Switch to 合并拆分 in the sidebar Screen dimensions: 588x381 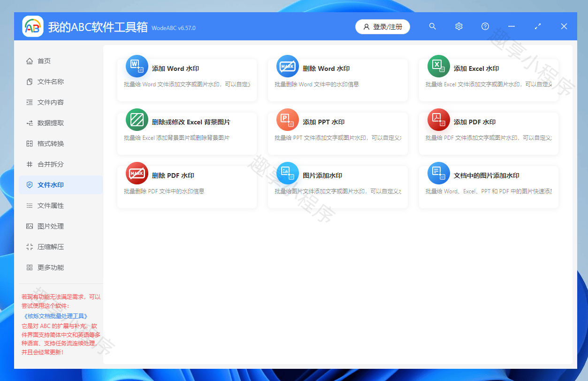[x=61, y=164]
